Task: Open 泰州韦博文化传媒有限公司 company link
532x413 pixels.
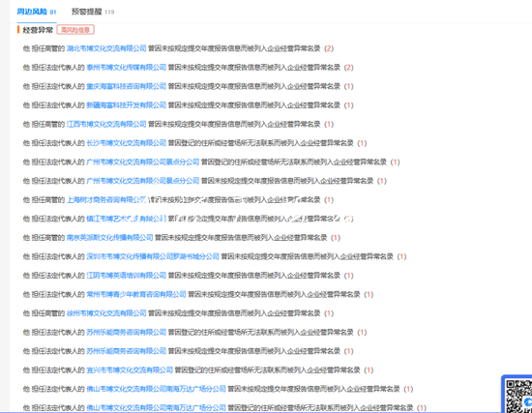Action: pos(126,68)
